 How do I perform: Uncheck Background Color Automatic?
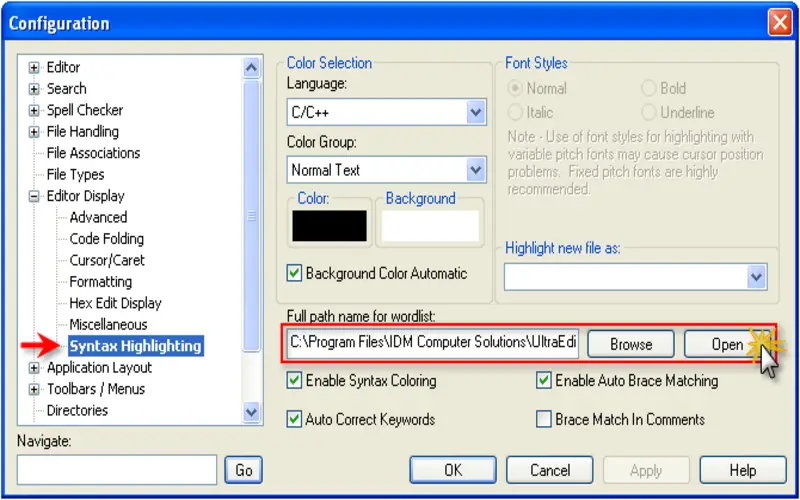[x=294, y=273]
